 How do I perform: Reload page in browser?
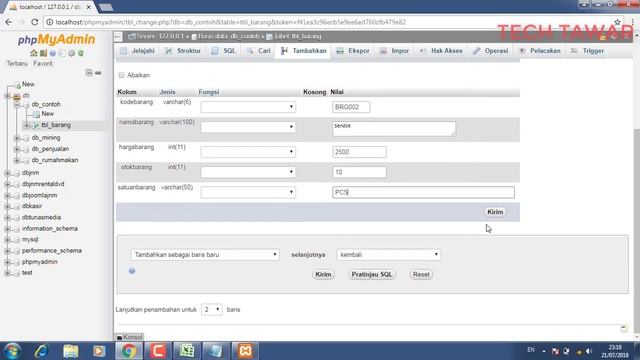point(35,22)
